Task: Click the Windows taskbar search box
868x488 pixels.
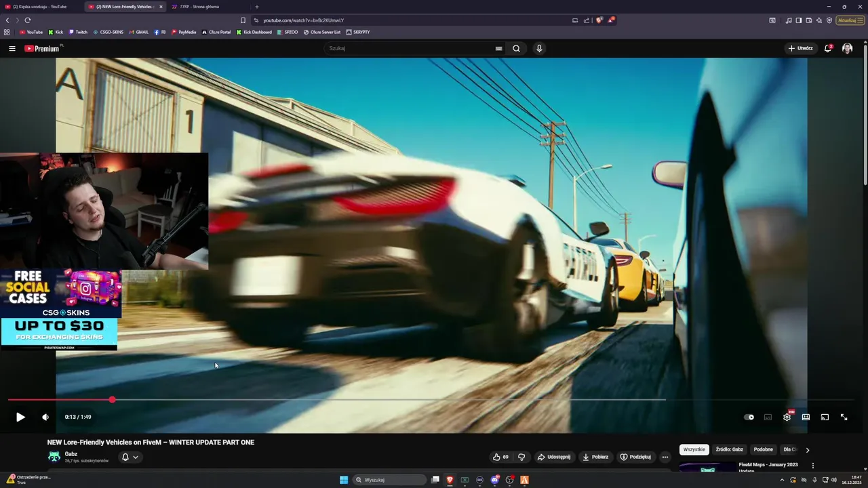Action: click(390, 480)
